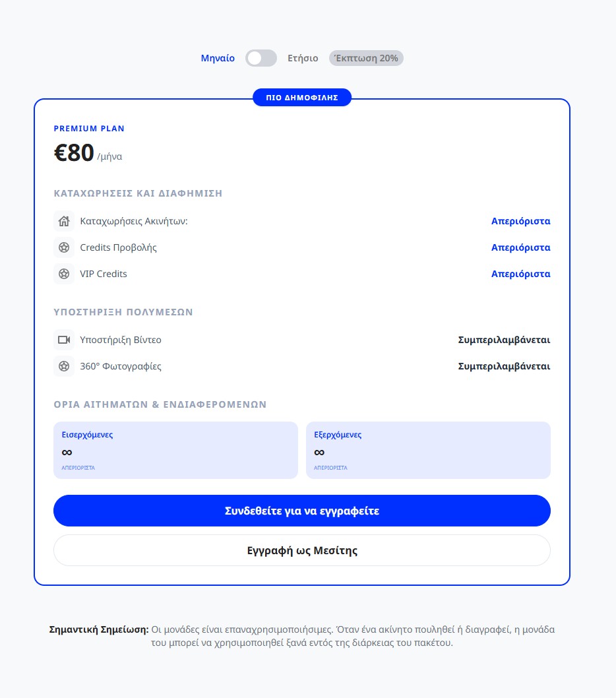Click the Εξερχόμενες unlimited card
The height and width of the screenshot is (698, 616).
428,451
